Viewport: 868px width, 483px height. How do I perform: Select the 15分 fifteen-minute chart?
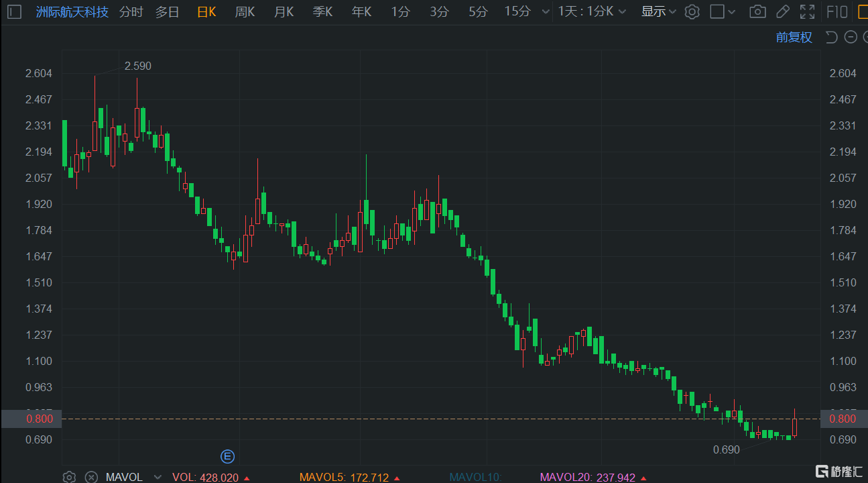pos(517,11)
